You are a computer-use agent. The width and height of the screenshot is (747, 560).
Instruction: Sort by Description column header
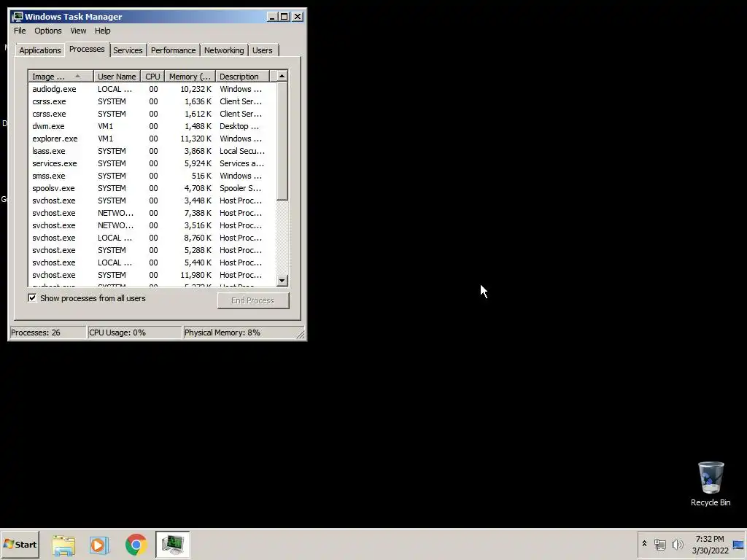tap(242, 76)
